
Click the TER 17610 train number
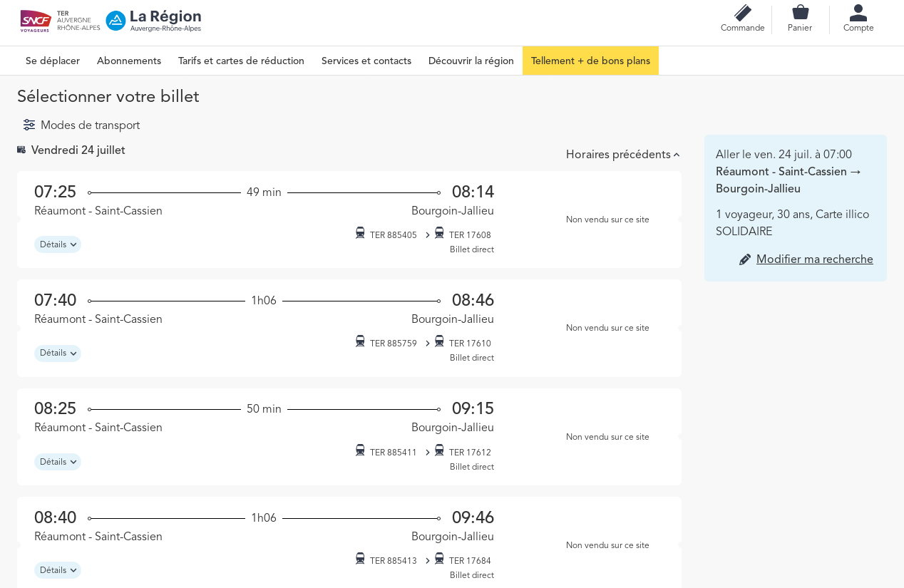(x=470, y=344)
